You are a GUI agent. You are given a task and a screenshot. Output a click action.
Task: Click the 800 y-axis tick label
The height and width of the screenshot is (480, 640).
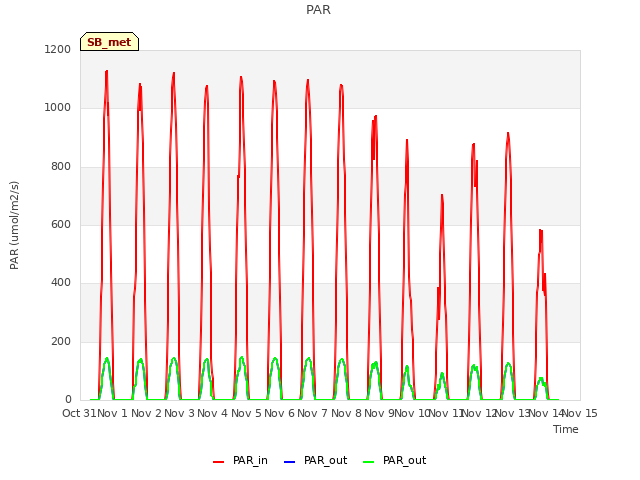pos(61,167)
